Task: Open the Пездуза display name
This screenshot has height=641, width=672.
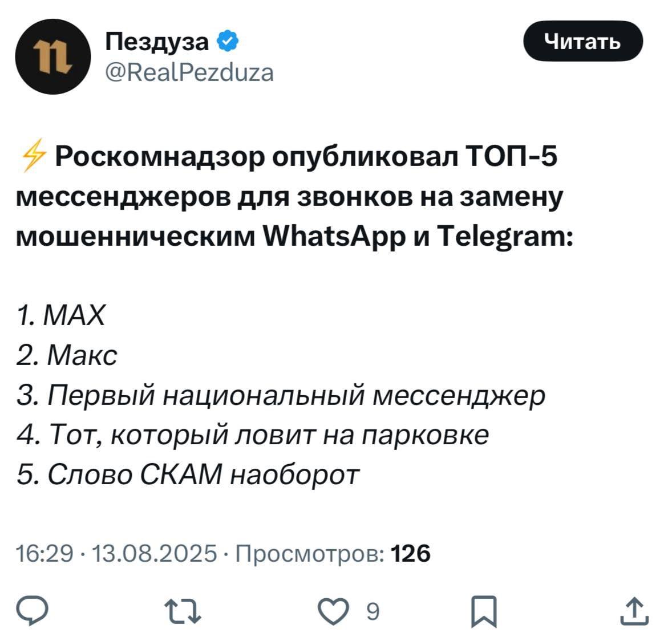Action: click(x=158, y=42)
